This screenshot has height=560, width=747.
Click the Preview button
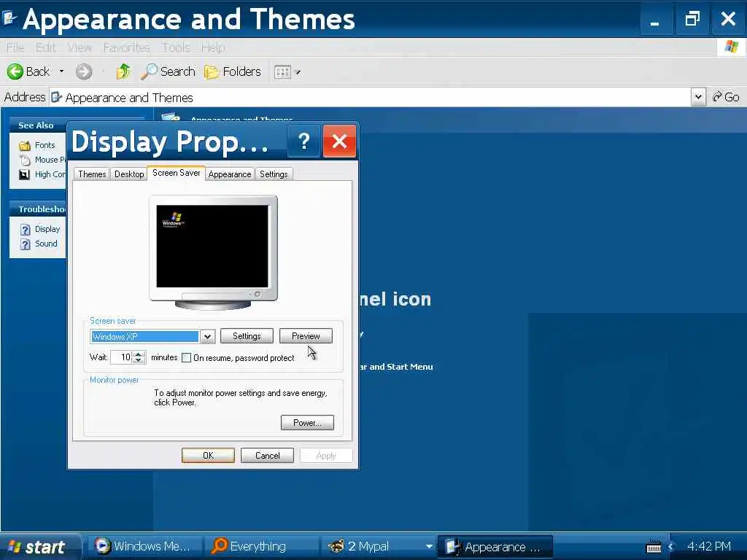306,336
